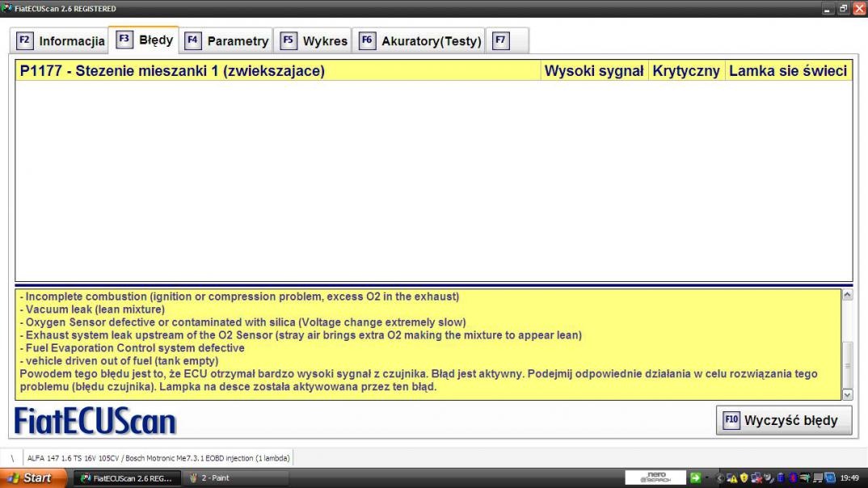Screen dimensions: 868x488
Task: Open the Windows Start menu
Action: (33, 478)
